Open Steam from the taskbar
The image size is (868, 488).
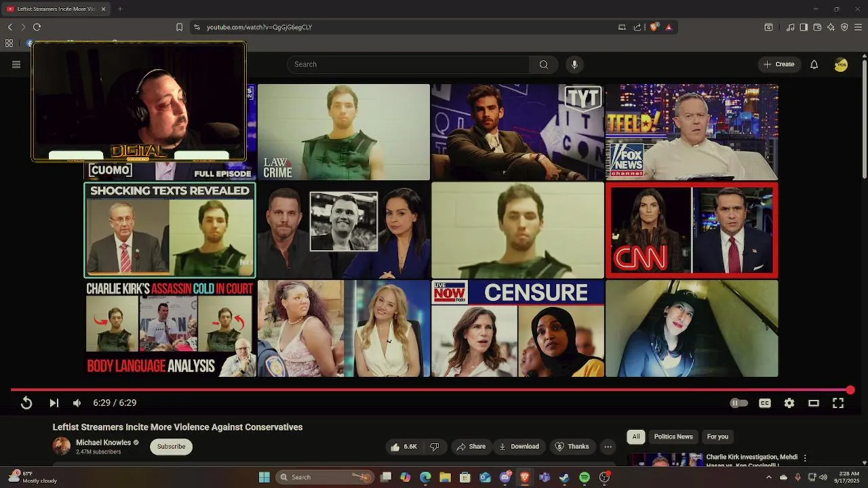coord(564,477)
